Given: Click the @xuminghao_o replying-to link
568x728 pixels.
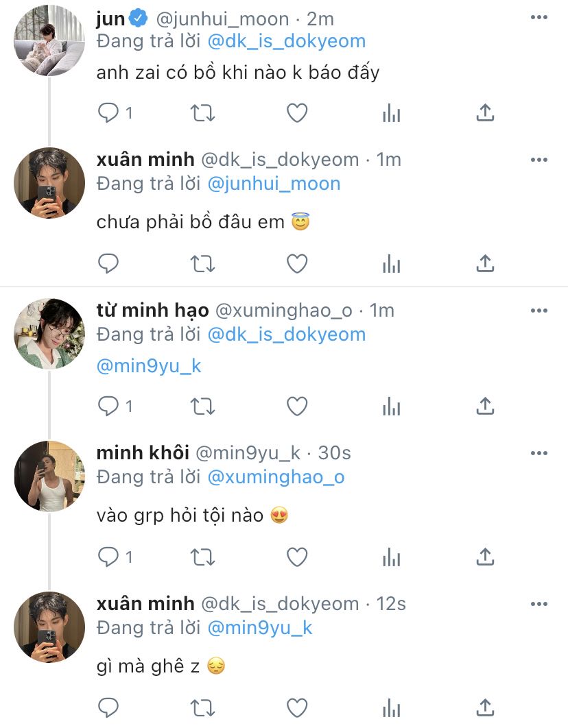Looking at the screenshot, I should click(275, 477).
